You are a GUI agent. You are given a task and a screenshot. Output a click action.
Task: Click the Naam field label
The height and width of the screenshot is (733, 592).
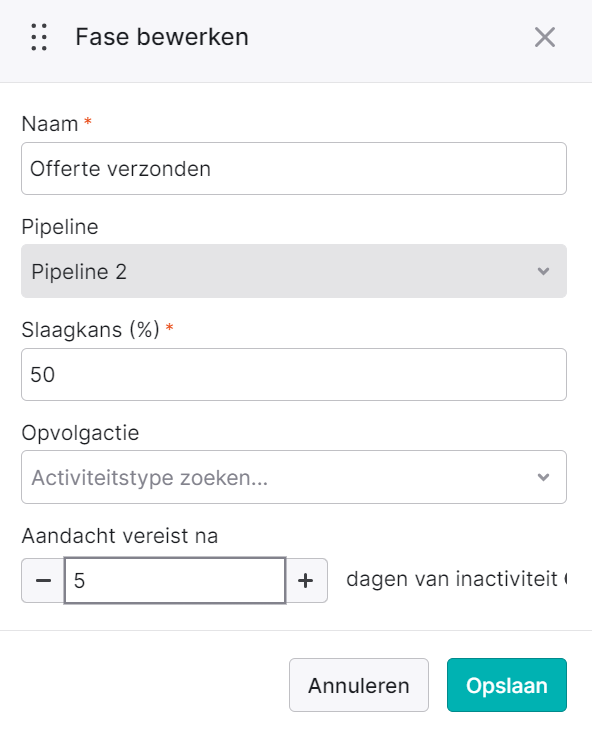(x=50, y=124)
